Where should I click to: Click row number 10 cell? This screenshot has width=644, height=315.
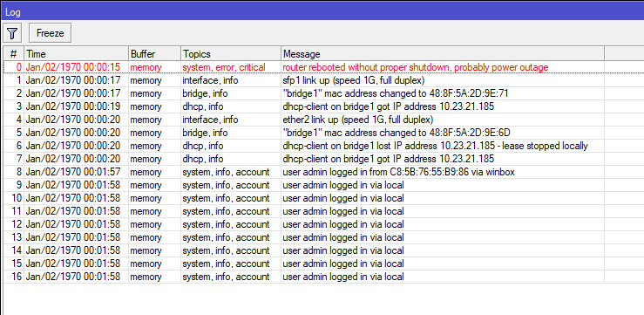(17, 198)
